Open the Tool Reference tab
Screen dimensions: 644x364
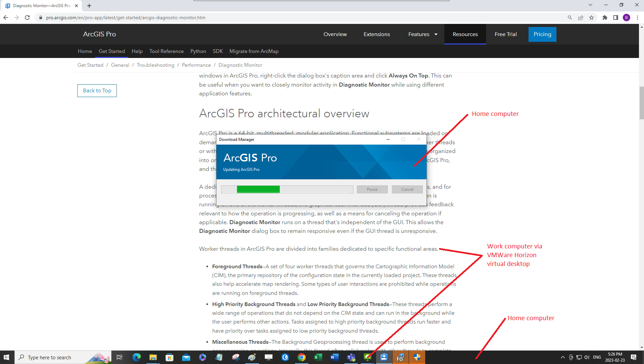pos(167,51)
